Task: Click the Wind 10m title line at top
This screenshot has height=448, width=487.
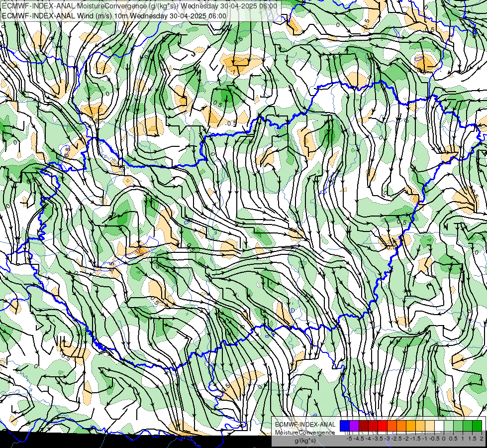Action: [x=114, y=15]
